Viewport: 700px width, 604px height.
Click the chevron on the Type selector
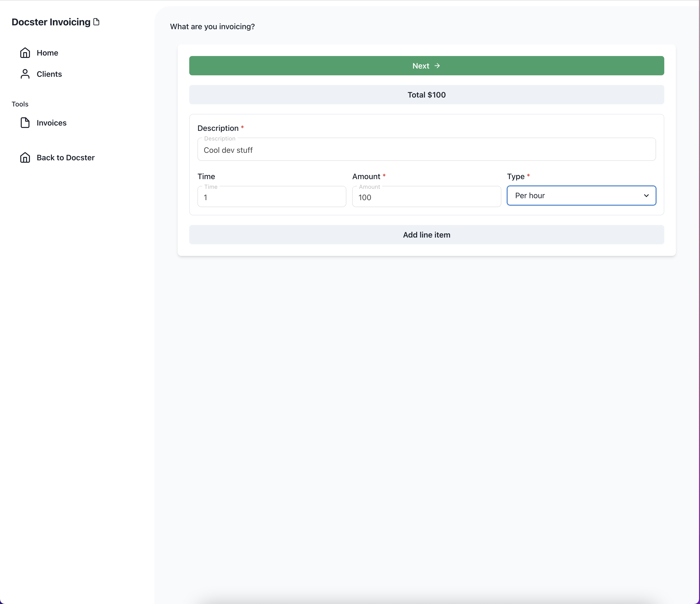pos(647,196)
